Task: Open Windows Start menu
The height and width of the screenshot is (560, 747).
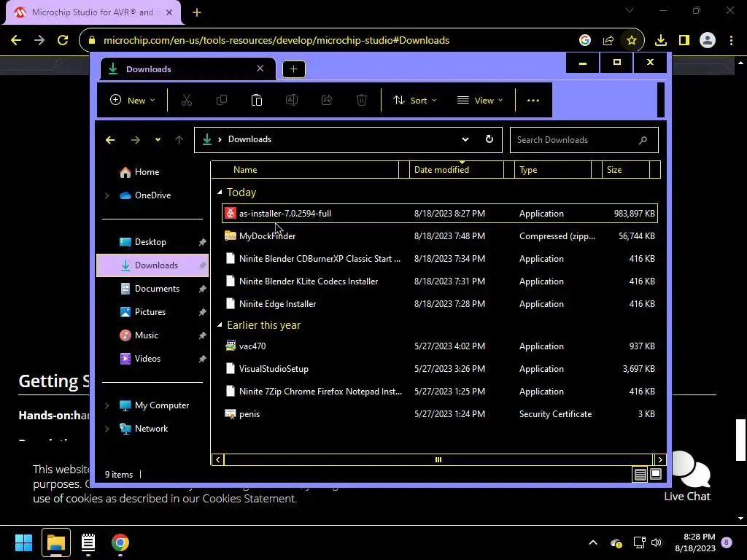Action: coord(23,542)
